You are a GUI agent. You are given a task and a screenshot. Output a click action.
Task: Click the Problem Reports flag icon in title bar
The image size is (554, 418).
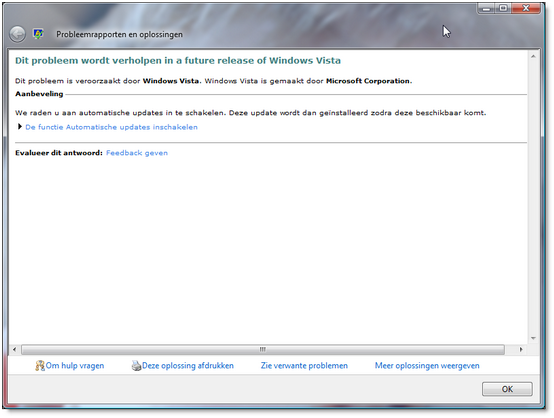[x=38, y=34]
